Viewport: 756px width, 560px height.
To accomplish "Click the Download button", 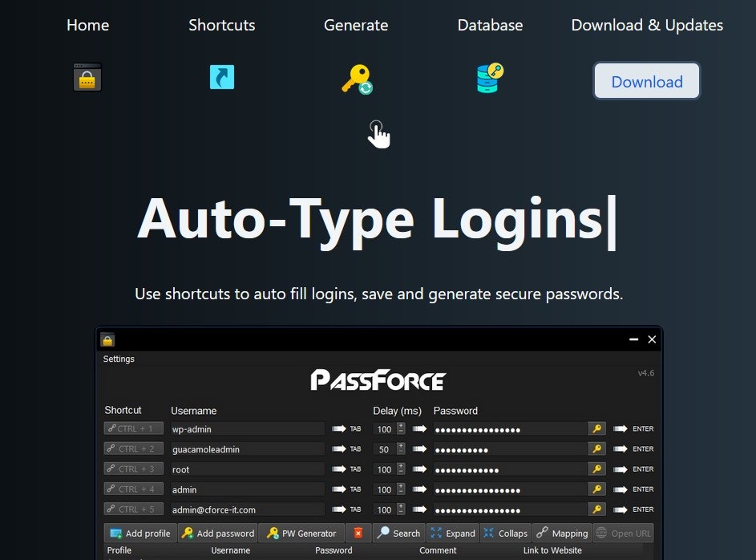I will coord(646,81).
